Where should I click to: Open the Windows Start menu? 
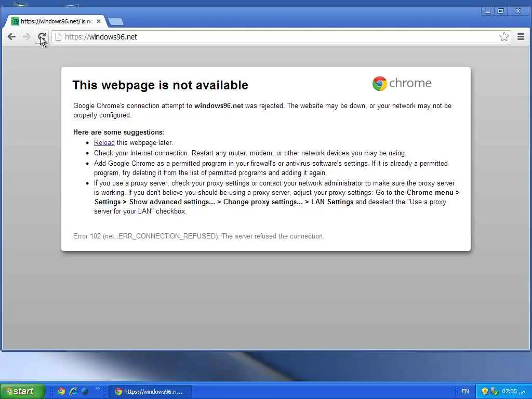(22, 391)
